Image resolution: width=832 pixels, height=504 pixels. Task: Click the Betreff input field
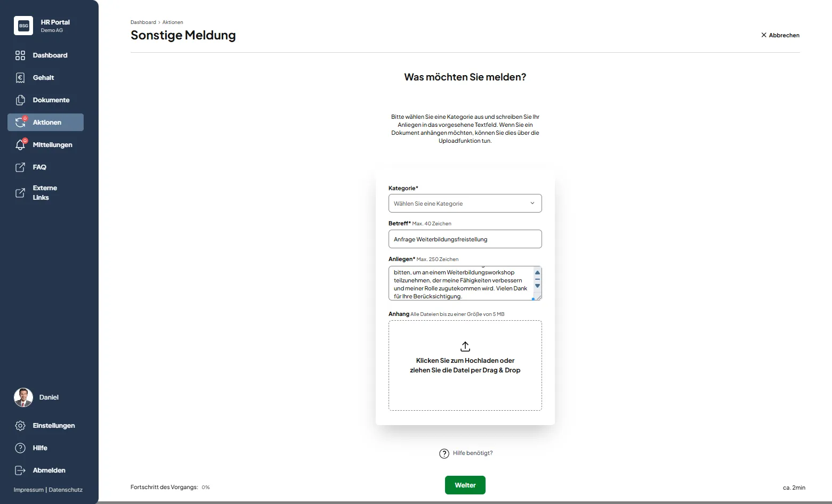coord(464,239)
